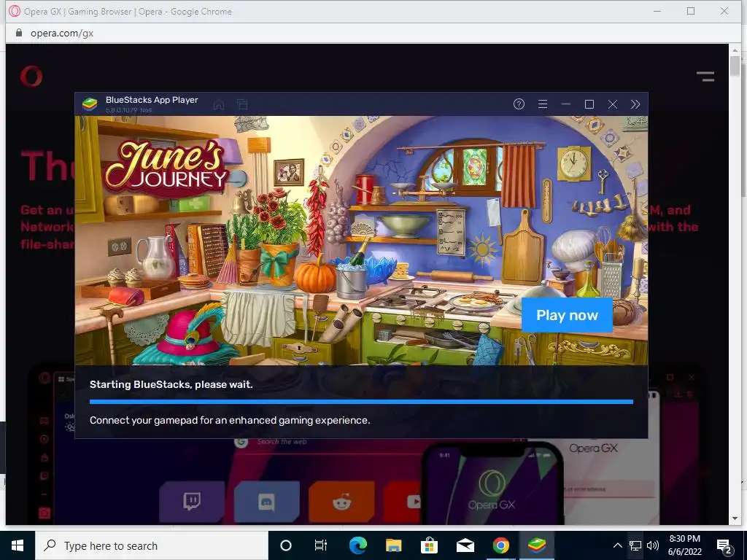This screenshot has height=560, width=747.
Task: Open the clock showing 8:30 PM
Action: pos(684,545)
